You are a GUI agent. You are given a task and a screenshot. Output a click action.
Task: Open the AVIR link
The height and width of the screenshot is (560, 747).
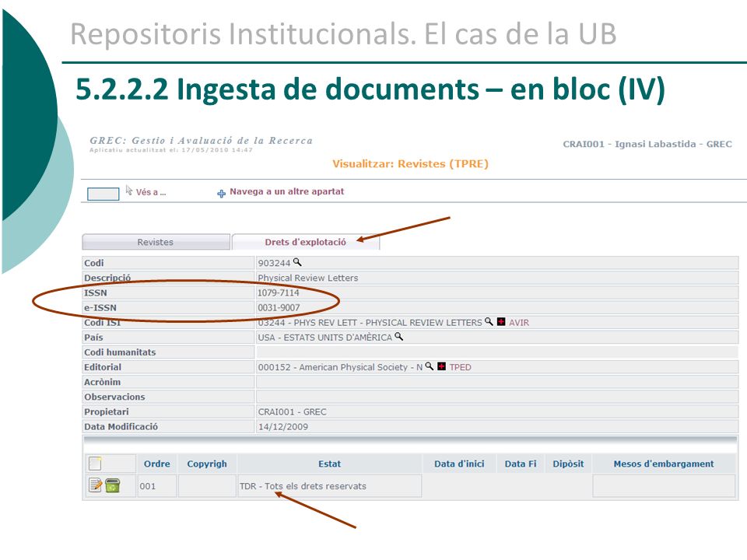click(519, 322)
